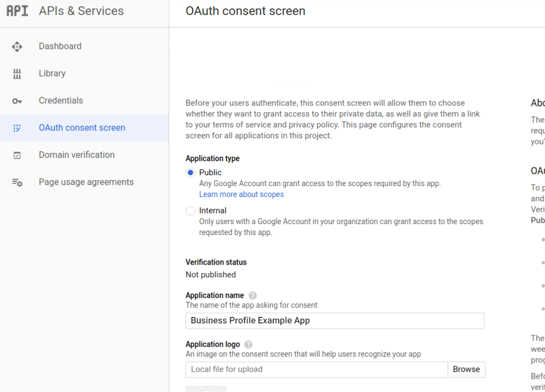
Task: Click the Dashboard sidebar icon
Action: (x=17, y=46)
